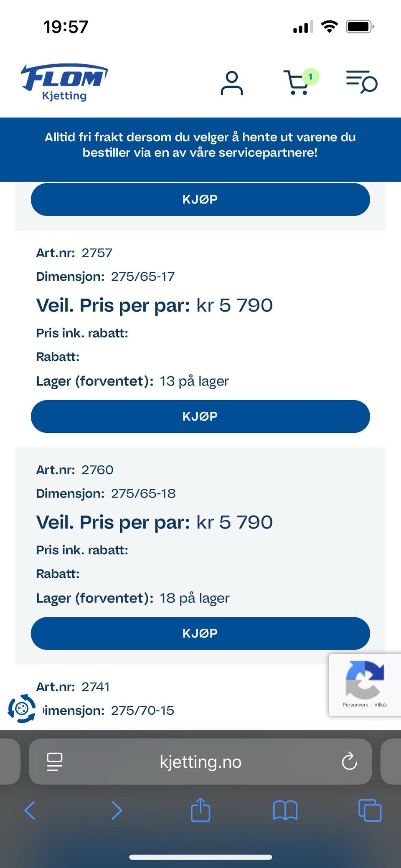The height and width of the screenshot is (868, 401).
Task: Open the menu search icon
Action: 361,82
